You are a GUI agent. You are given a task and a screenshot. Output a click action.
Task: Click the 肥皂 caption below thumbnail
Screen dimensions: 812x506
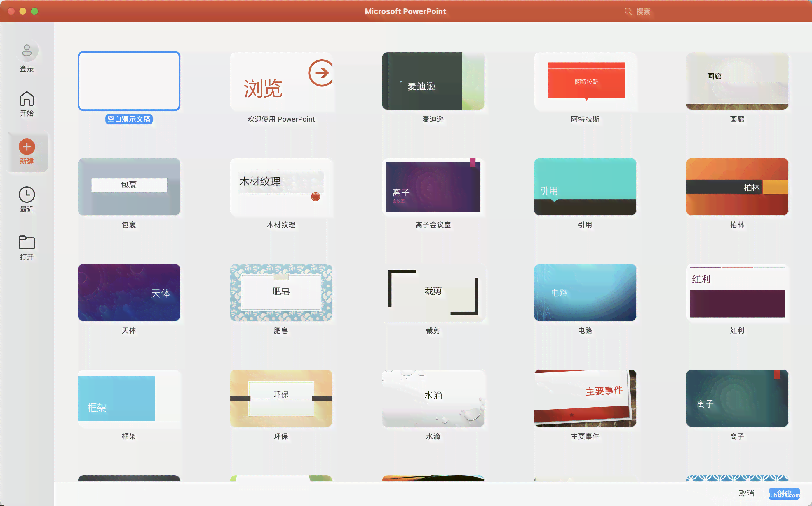pyautogui.click(x=281, y=331)
